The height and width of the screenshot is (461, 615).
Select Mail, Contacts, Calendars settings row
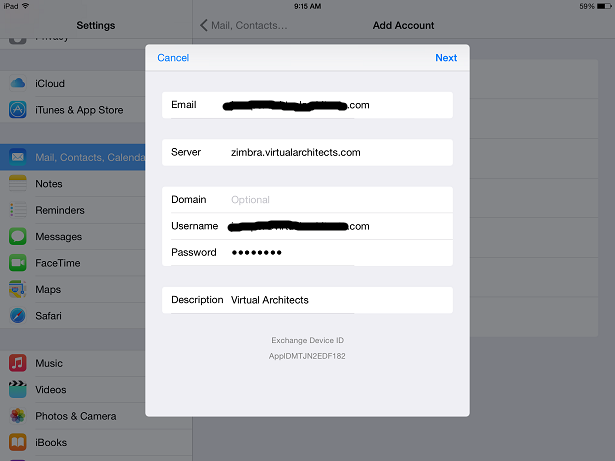click(x=73, y=157)
